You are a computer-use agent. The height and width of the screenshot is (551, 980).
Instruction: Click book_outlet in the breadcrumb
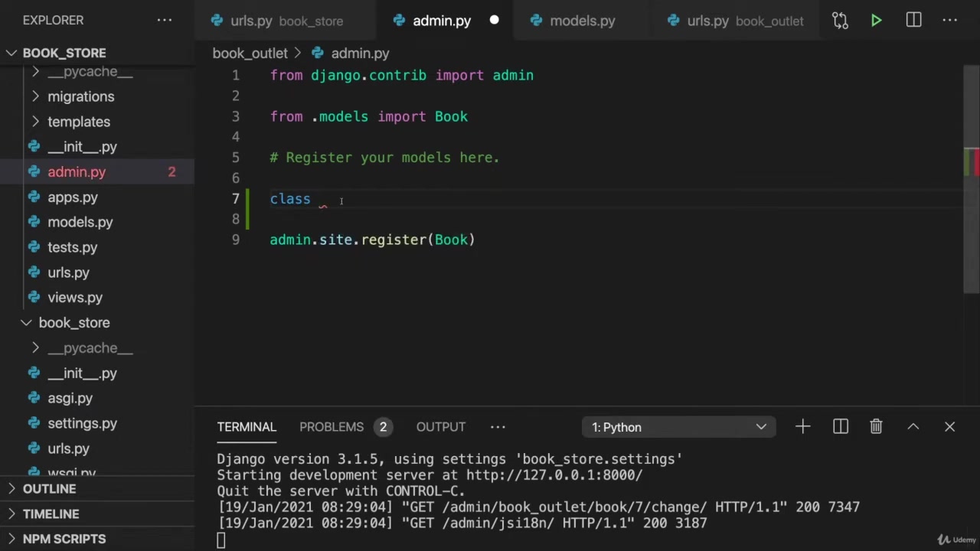[x=250, y=54]
